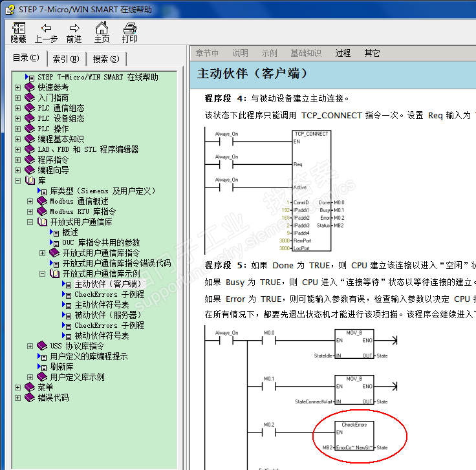Switch to the 索引(N) tab
The image size is (476, 470).
click(66, 59)
